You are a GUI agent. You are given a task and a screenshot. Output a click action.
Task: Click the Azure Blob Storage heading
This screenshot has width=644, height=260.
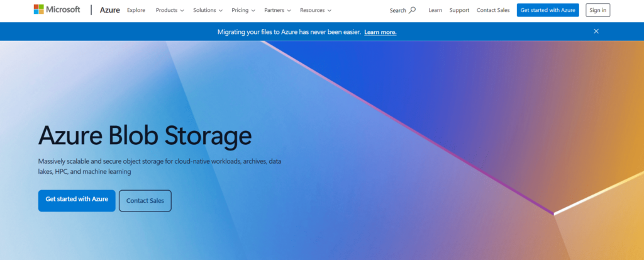pos(145,135)
